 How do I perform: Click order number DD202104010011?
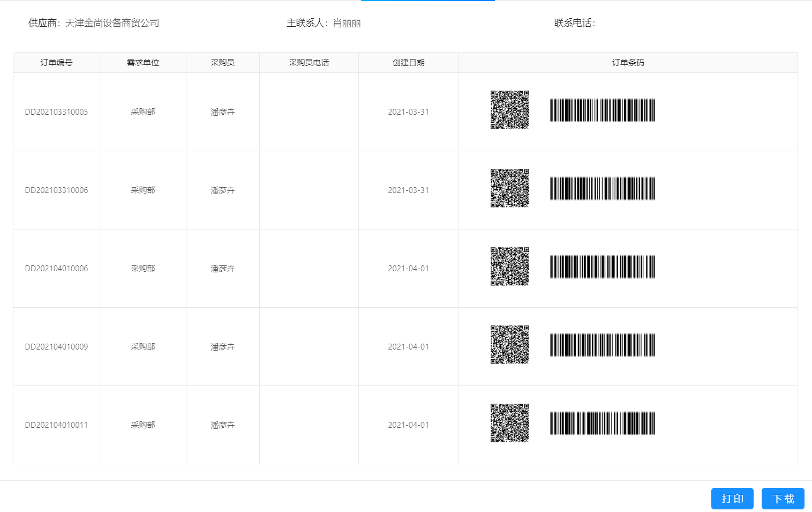56,425
